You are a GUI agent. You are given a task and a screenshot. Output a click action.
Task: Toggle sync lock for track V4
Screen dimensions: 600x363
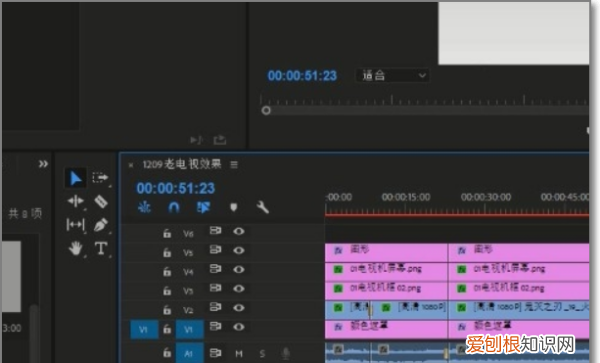215,269
